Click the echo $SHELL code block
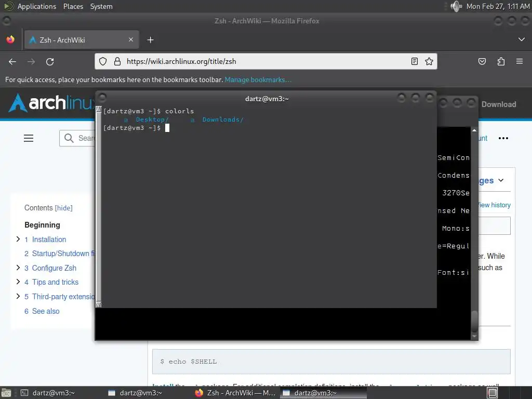This screenshot has height=399, width=532. [331, 362]
